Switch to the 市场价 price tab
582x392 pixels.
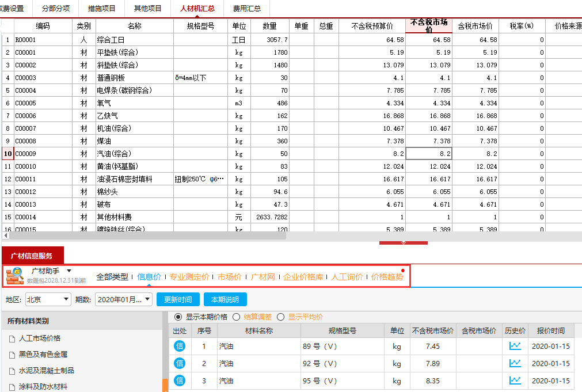(x=230, y=277)
